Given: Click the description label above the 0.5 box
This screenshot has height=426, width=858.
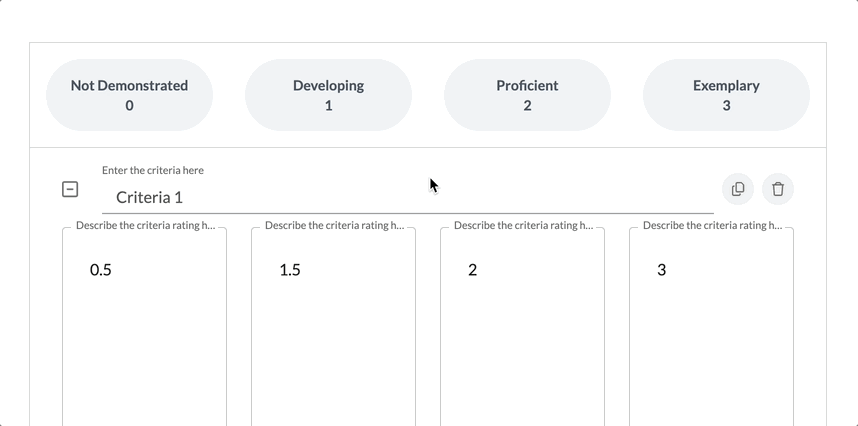Looking at the screenshot, I should (145, 226).
